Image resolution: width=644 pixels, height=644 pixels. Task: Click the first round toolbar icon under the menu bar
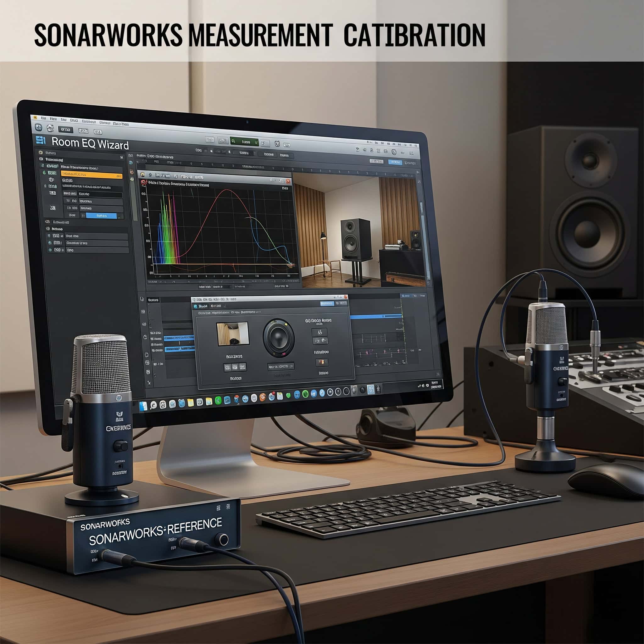[39, 127]
